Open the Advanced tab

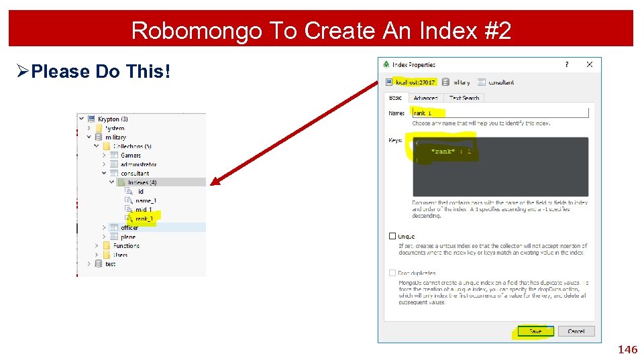(x=425, y=98)
